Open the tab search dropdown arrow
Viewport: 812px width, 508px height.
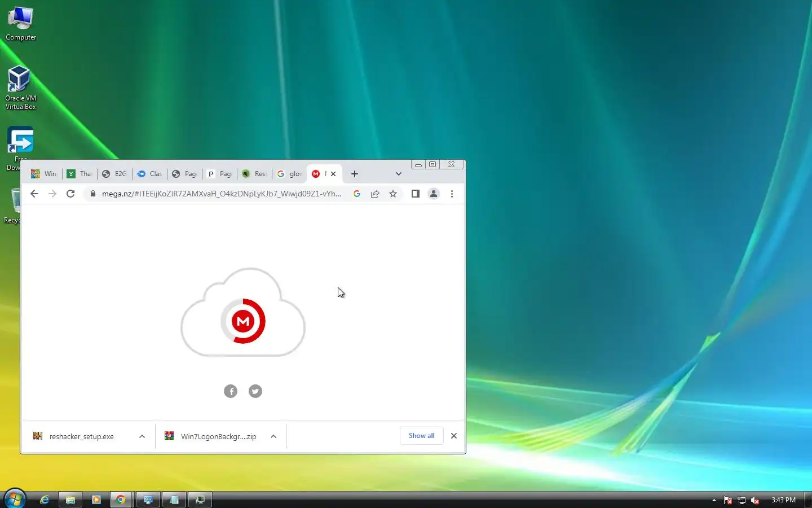tap(399, 174)
